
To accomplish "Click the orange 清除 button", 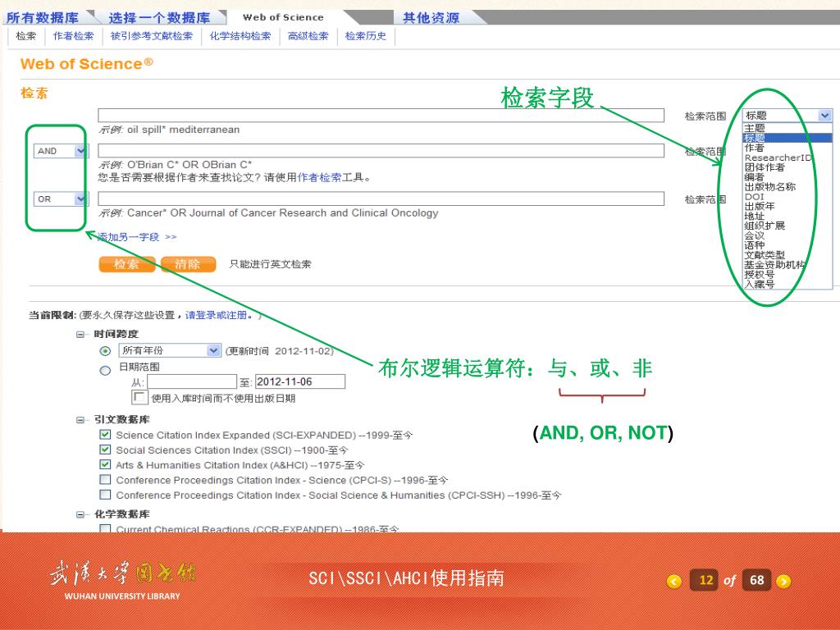I will coord(188,264).
